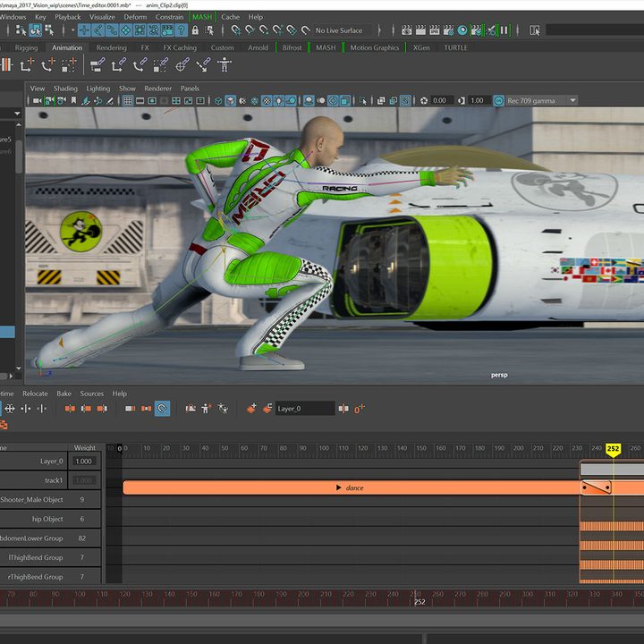Open the left panel dropdown arrow
The image size is (644, 644).
pos(17,114)
